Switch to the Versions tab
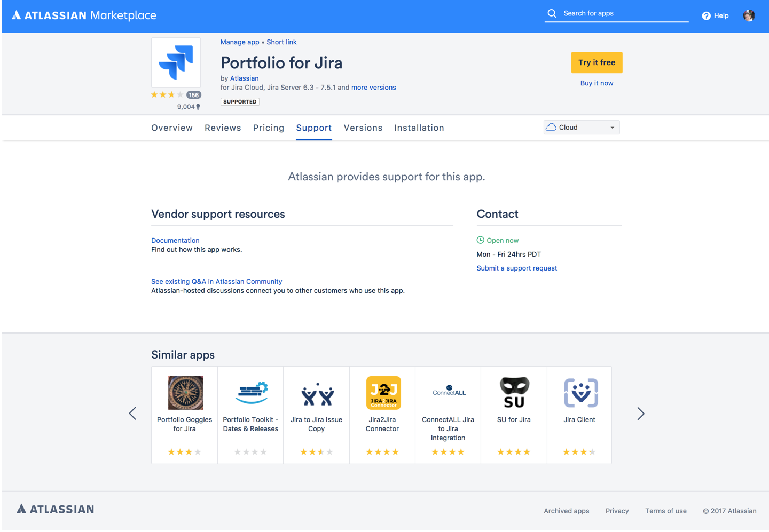The height and width of the screenshot is (532, 769). pos(363,128)
